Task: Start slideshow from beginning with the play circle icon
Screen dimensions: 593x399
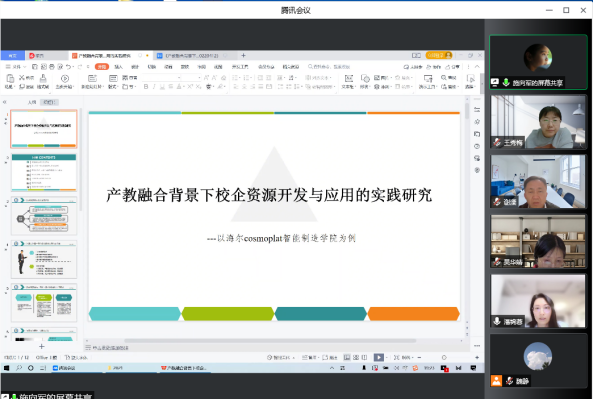Action: 65,79
